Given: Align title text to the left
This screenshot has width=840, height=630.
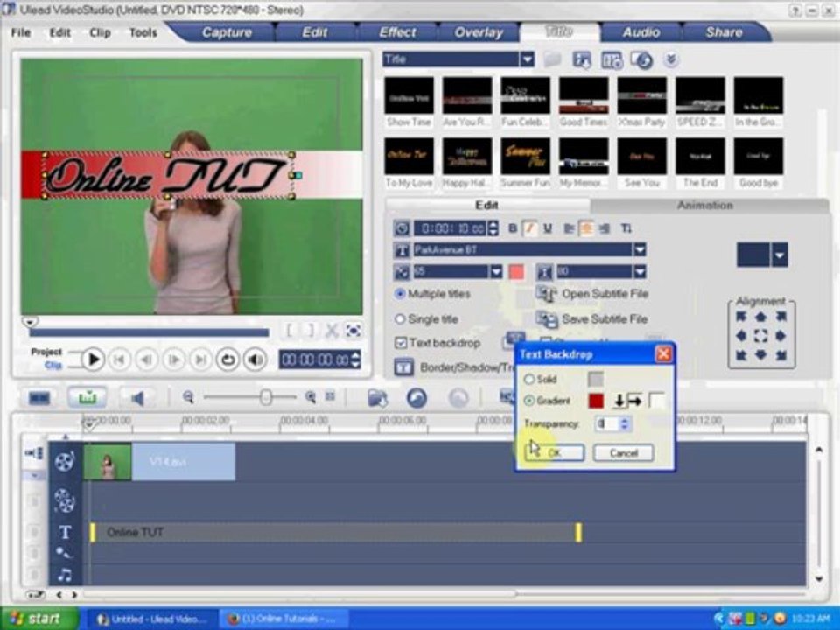Looking at the screenshot, I should pos(570,228).
